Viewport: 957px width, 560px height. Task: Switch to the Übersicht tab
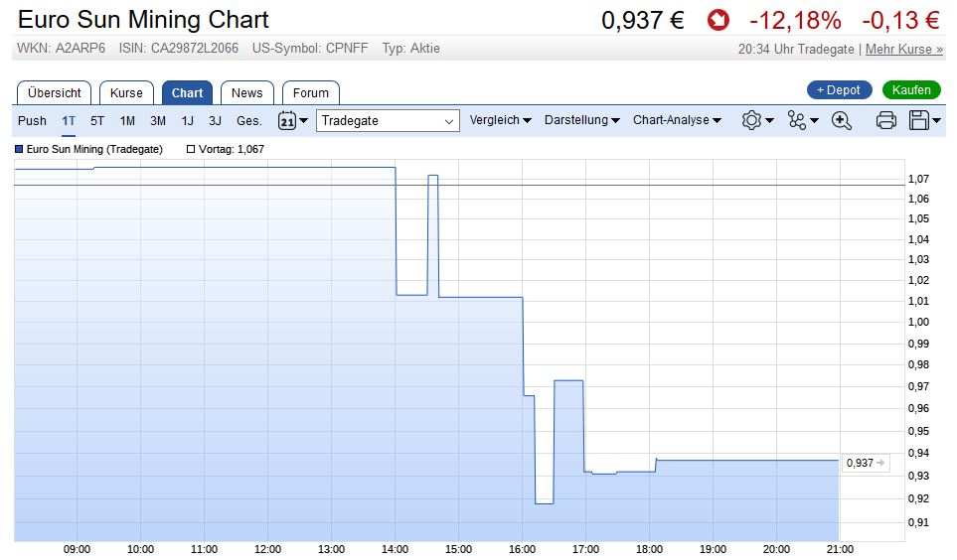pyautogui.click(x=55, y=93)
